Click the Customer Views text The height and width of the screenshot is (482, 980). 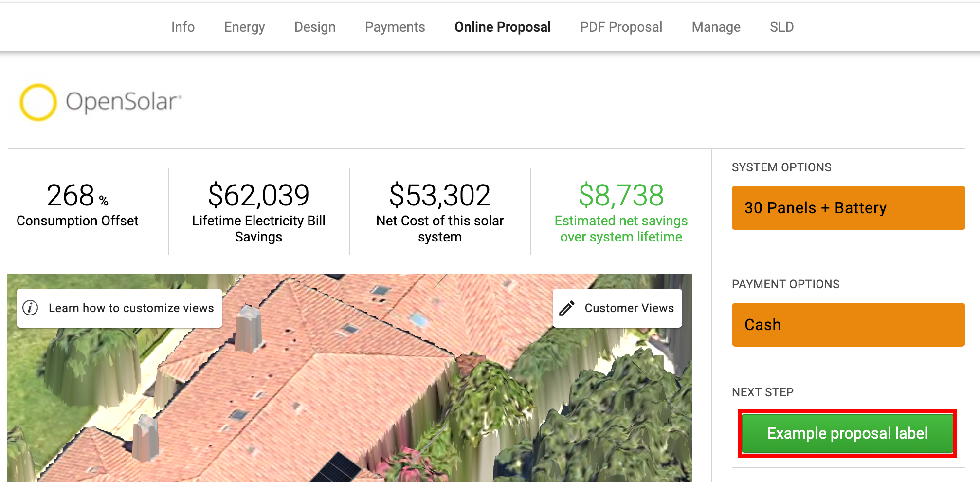tap(629, 308)
